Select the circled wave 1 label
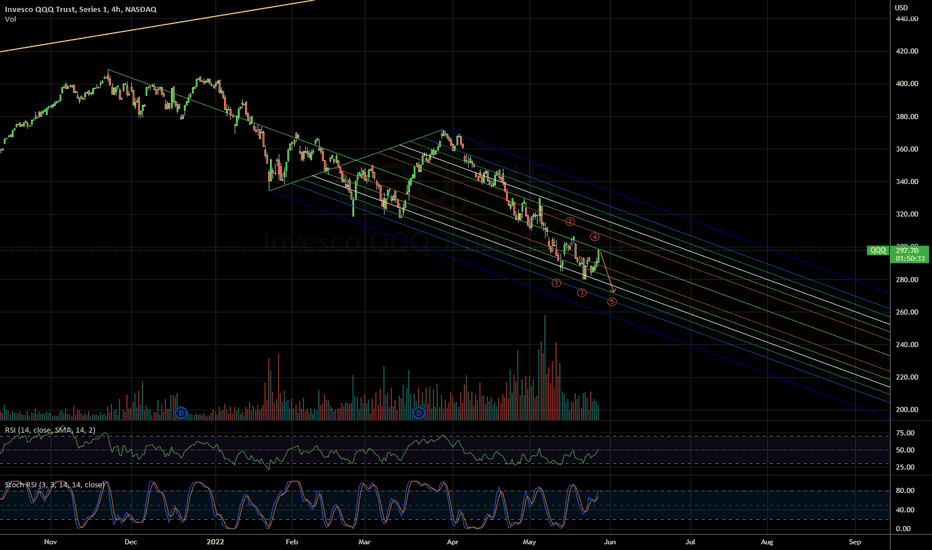Image resolution: width=932 pixels, height=550 pixels. click(x=556, y=283)
